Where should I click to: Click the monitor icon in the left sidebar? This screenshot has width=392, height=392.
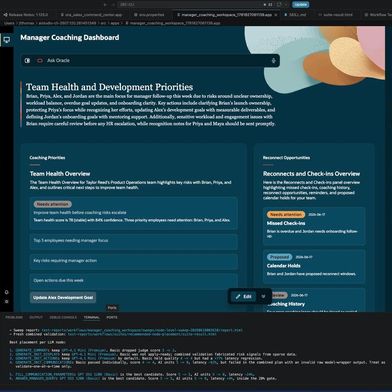[x=6, y=40]
